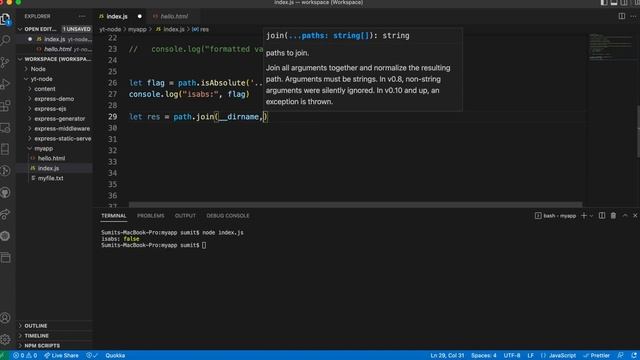Close the terminal panel
Viewport: 640px width, 360px height.
[x=635, y=216]
